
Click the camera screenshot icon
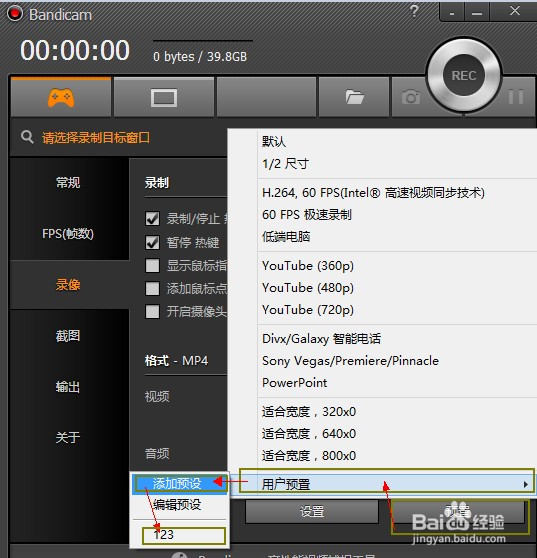tap(411, 97)
